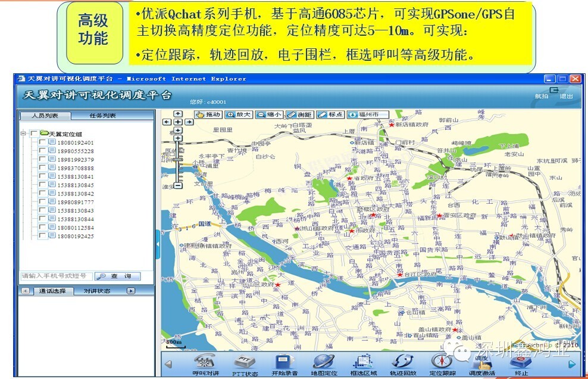The image size is (588, 379).
Task: Check the box for 18980891777
Action: [x=42, y=201]
